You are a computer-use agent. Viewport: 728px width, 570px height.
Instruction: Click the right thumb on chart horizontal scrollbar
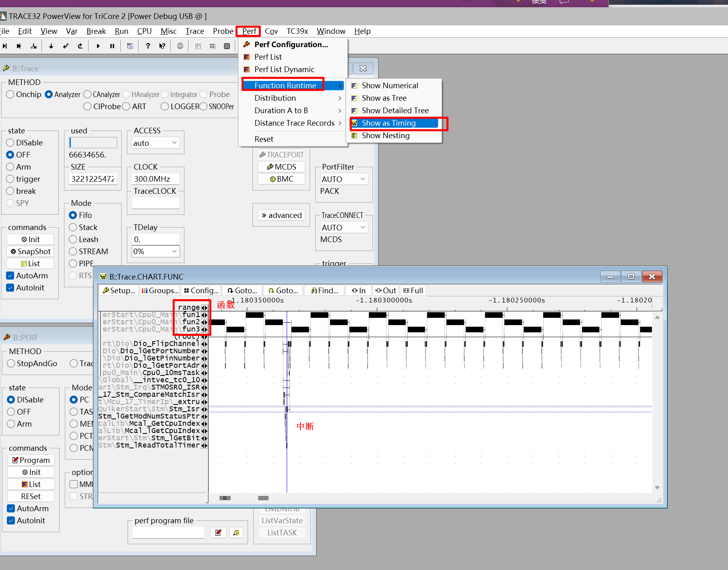tap(263, 498)
